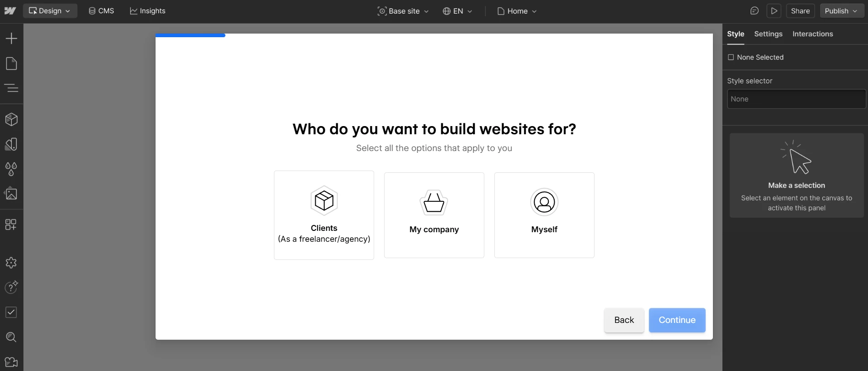Open the search magnifier icon
868x371 pixels.
click(x=11, y=337)
